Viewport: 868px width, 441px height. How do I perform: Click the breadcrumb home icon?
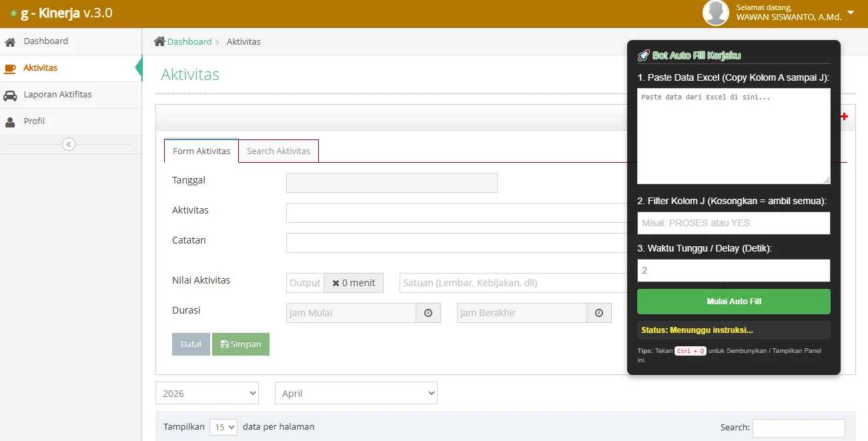(159, 41)
